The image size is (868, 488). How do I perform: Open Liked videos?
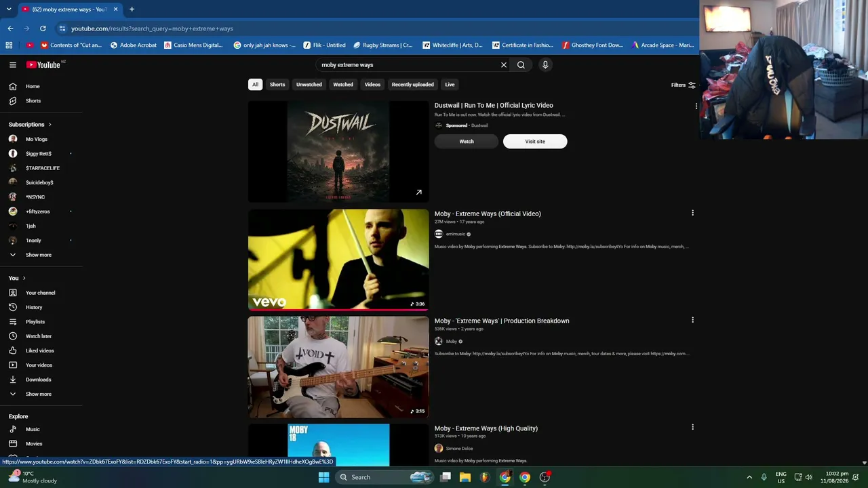coord(41,350)
